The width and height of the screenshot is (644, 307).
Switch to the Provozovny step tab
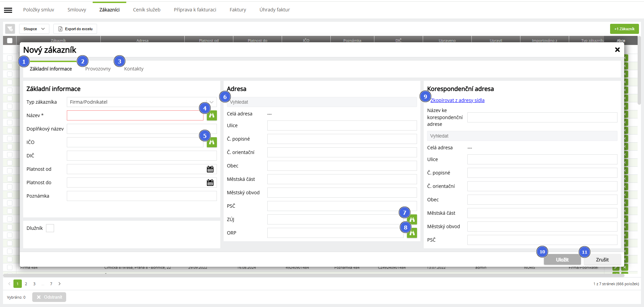pos(98,69)
